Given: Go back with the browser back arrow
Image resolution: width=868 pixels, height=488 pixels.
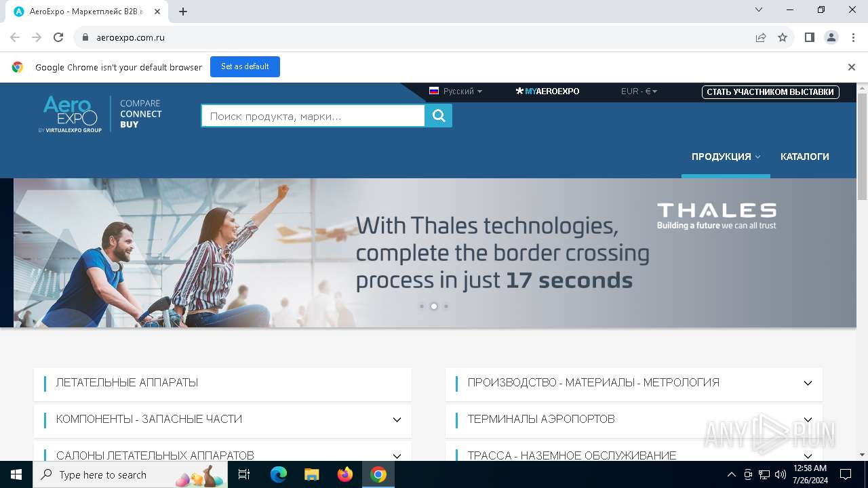Looking at the screenshot, I should [x=15, y=37].
